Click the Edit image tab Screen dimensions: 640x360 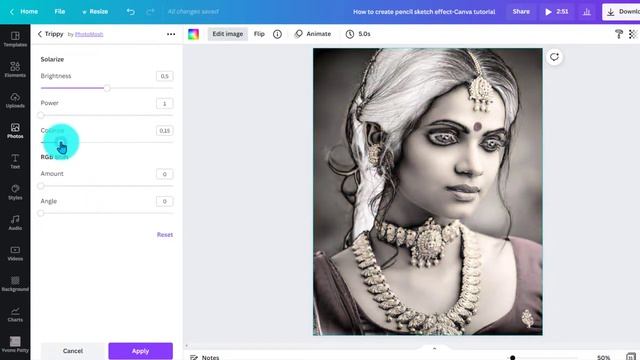tap(227, 34)
